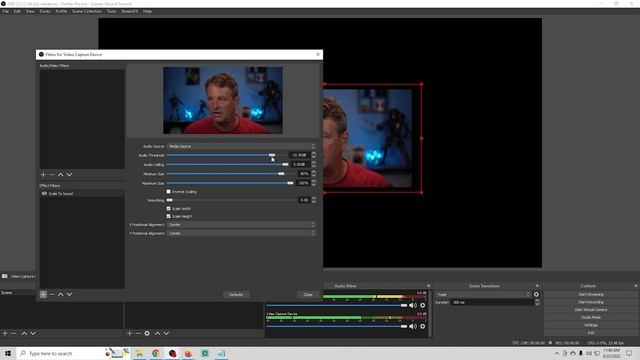The image size is (640, 360).
Task: Open source properties gear in Sources panel
Action: tap(147, 333)
